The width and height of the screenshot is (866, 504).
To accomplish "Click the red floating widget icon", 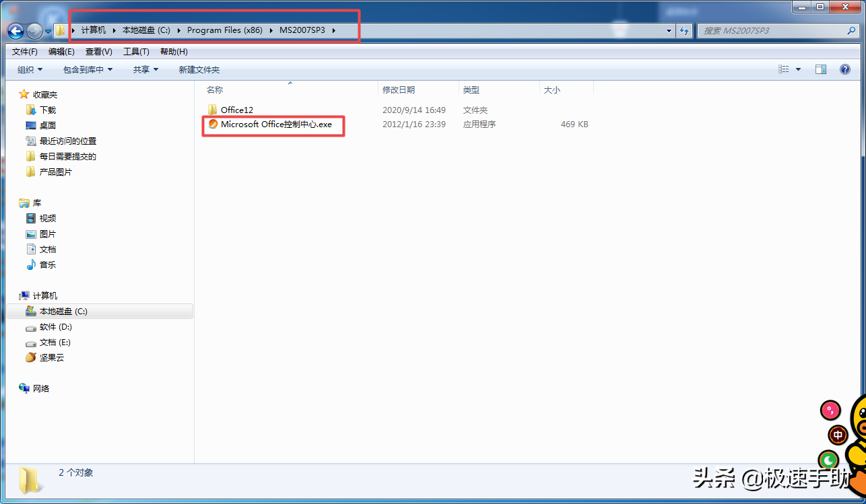I will (x=832, y=409).
